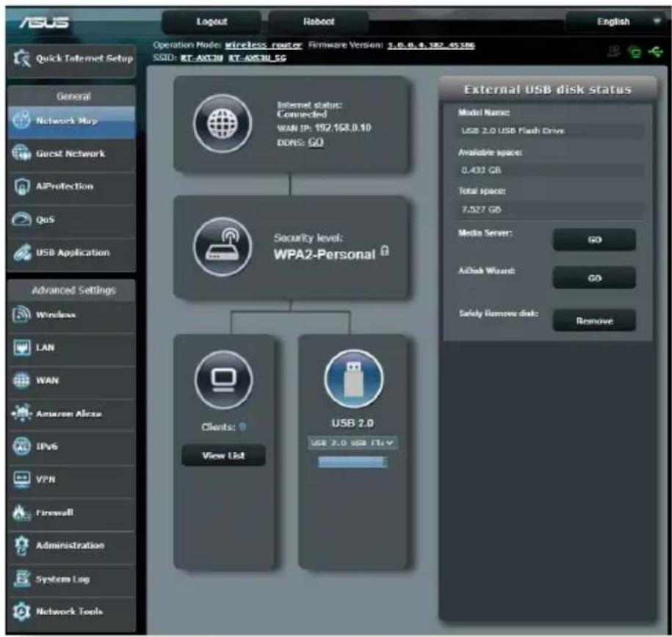
Task: Click the RT-AX53U SSID link
Action: [x=201, y=58]
